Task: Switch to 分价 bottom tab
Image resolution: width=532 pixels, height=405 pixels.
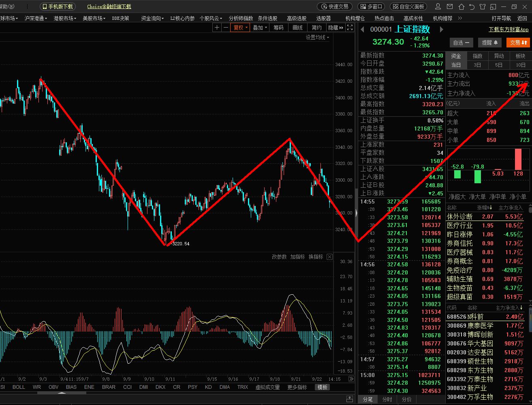Action: click(x=406, y=399)
